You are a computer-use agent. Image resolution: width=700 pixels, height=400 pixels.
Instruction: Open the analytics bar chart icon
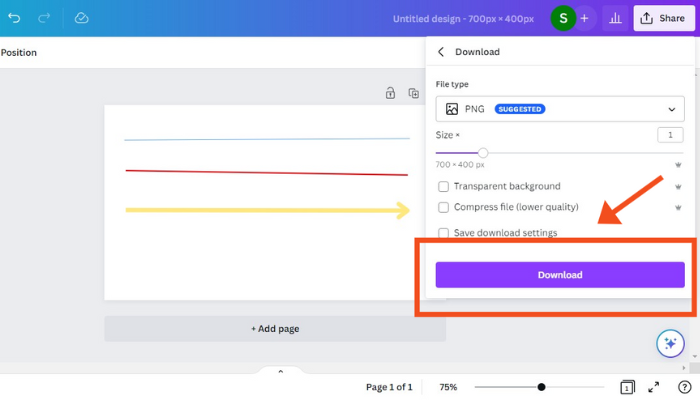pyautogui.click(x=615, y=18)
